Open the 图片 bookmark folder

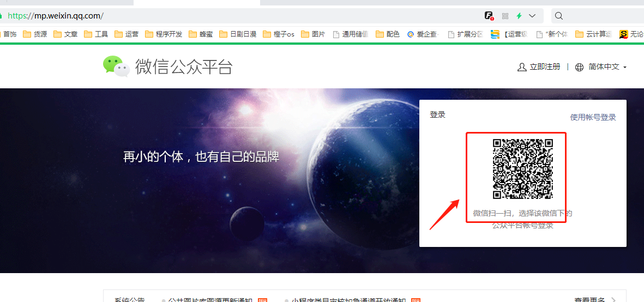(313, 34)
